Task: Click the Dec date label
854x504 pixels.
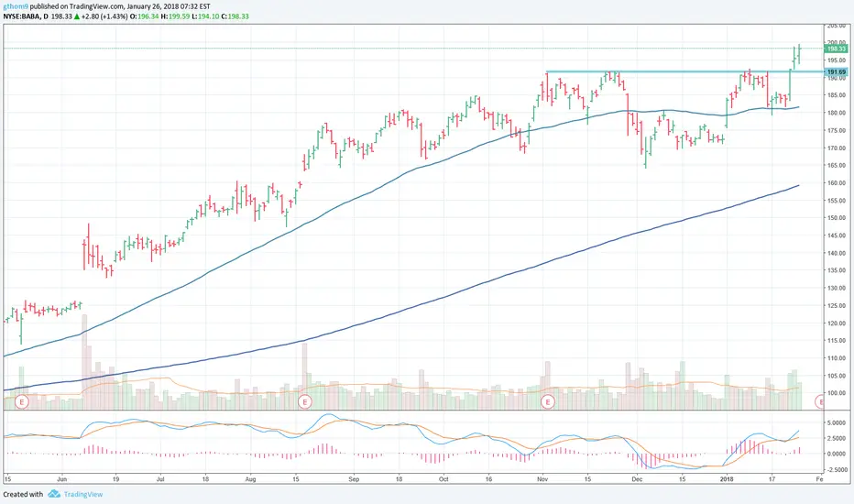Action: (x=637, y=479)
